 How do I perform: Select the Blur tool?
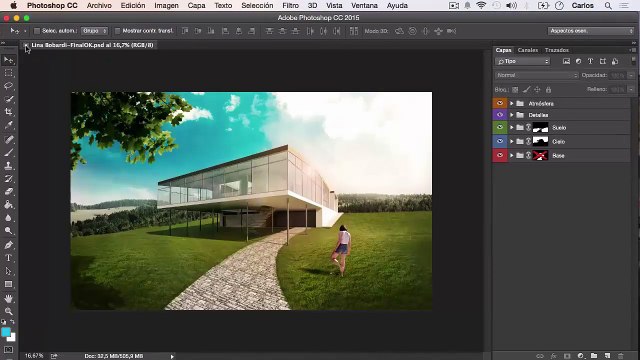click(9, 218)
